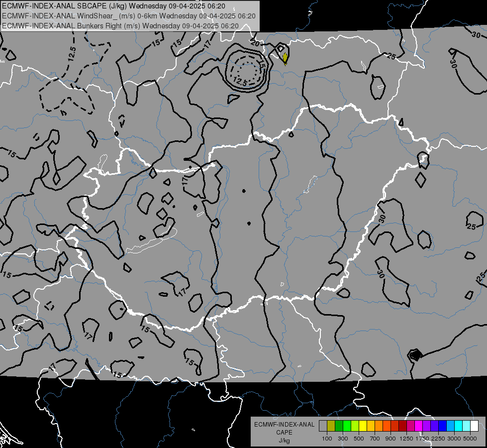487x448 pixels.
Task: Click the yellow CAPE patch on map
Action: click(x=285, y=58)
